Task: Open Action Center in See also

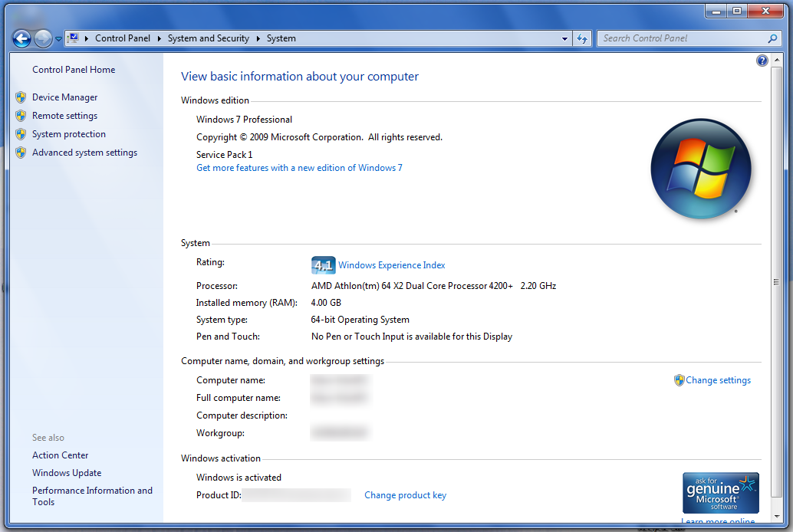Action: (60, 455)
